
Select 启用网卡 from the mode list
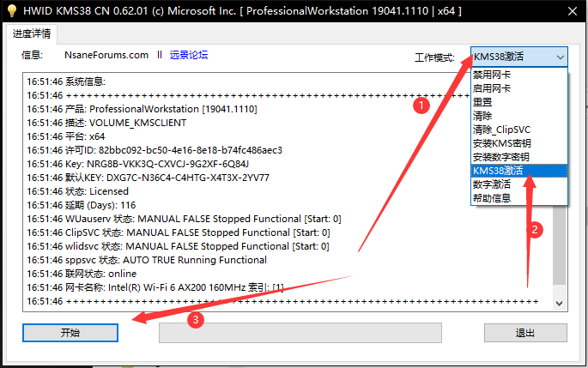tap(519, 88)
